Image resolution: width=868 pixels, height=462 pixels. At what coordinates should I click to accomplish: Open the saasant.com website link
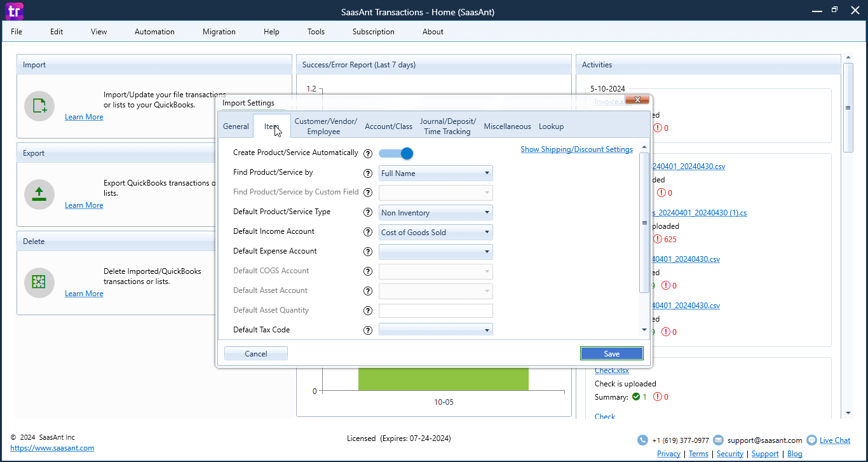[x=52, y=448]
